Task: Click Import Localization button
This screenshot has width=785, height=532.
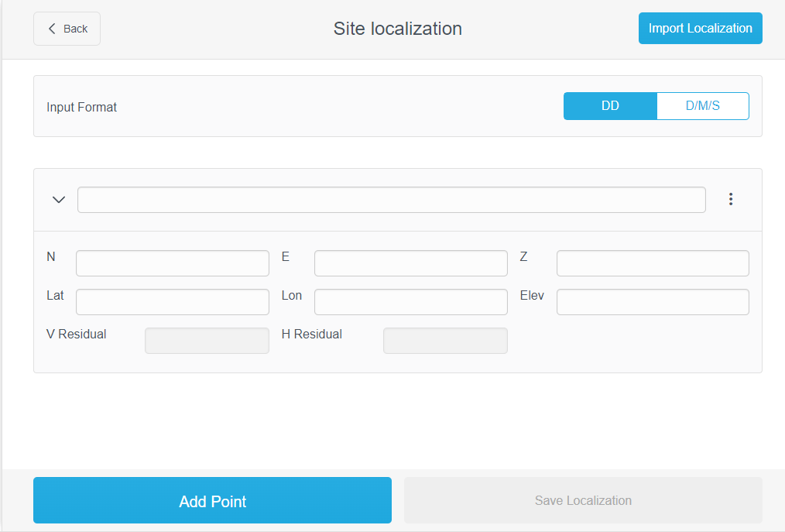Action: pos(700,29)
